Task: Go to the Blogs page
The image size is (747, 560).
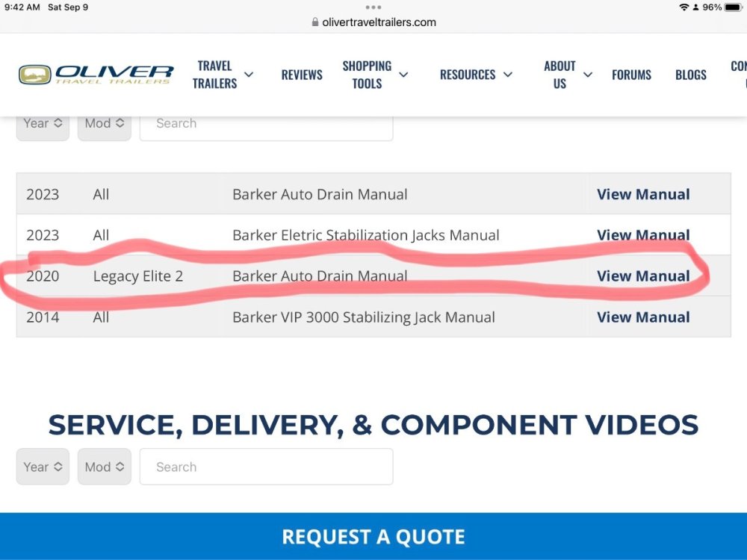Action: pyautogui.click(x=690, y=75)
